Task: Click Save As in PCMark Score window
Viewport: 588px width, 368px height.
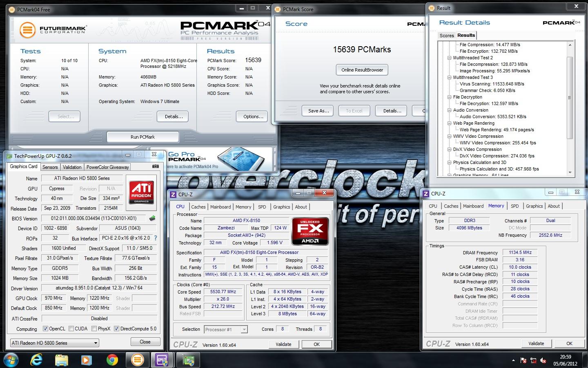Action: 318,111
